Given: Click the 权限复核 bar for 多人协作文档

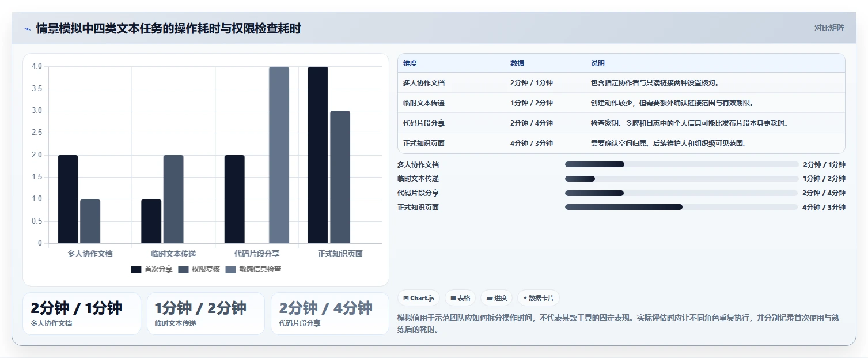Looking at the screenshot, I should (90, 221).
